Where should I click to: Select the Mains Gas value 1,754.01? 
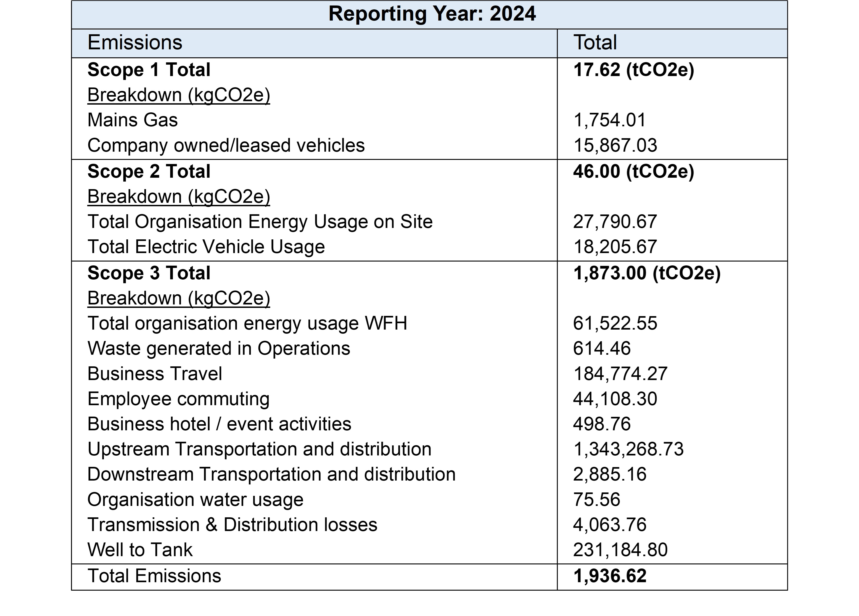[609, 120]
